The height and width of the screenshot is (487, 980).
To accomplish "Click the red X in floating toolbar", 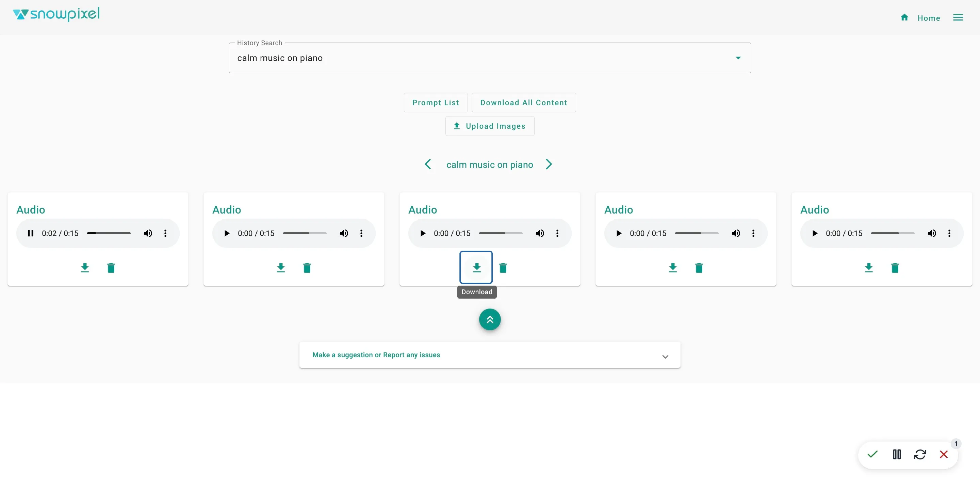I will 944,454.
